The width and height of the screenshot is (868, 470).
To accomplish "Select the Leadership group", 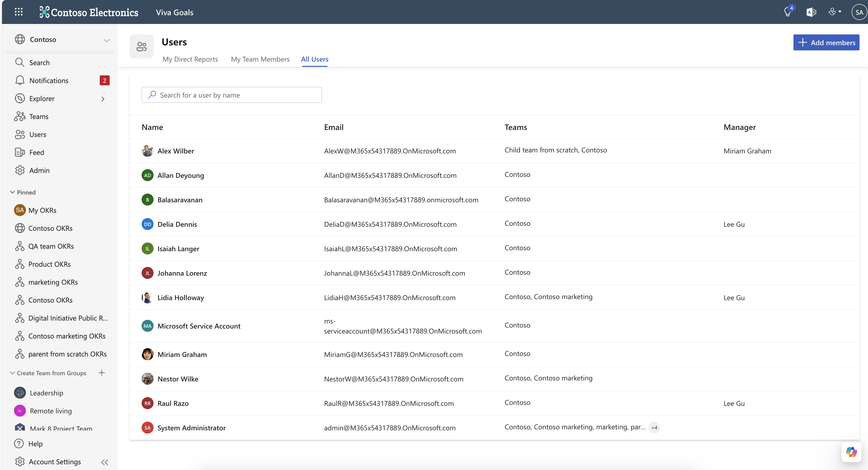I will (x=47, y=393).
